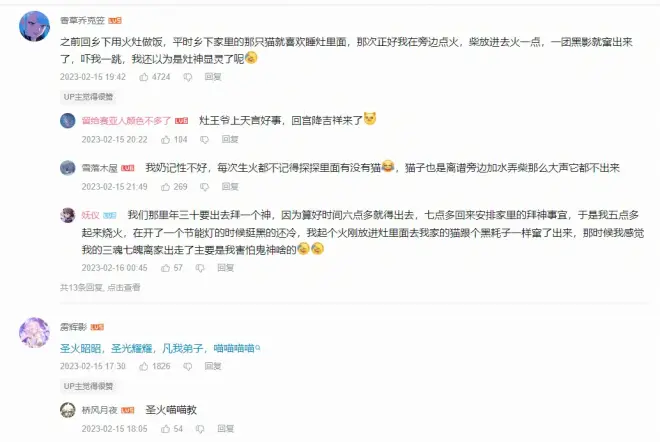This screenshot has width=660, height=442.
Task: Dislike the top comment by 香草乔克笠
Action: (188, 77)
